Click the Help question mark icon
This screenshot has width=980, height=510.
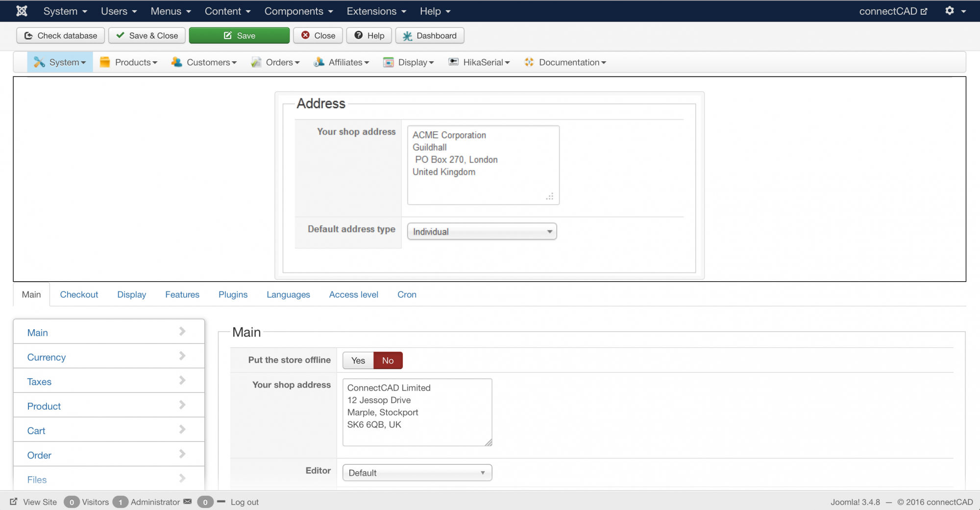(x=359, y=35)
